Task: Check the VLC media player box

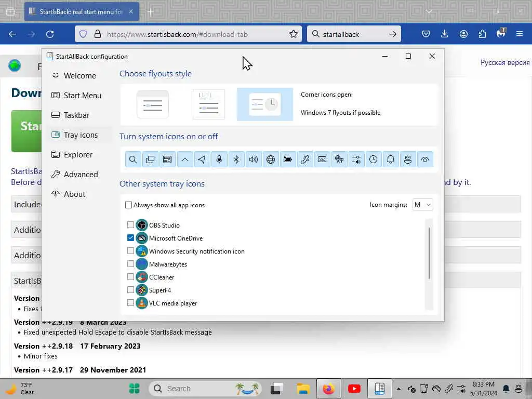Action: tap(130, 303)
